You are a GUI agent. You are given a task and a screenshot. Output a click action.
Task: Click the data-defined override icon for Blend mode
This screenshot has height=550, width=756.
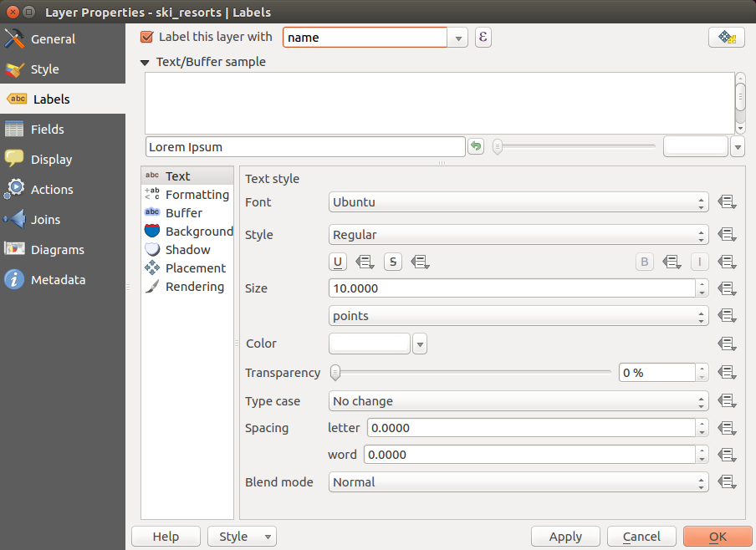point(726,482)
